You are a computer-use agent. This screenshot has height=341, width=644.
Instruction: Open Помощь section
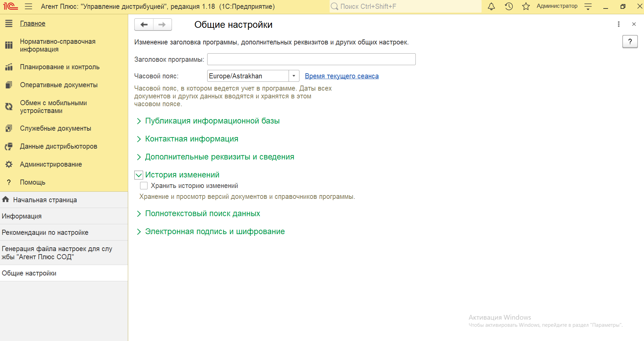(x=33, y=182)
